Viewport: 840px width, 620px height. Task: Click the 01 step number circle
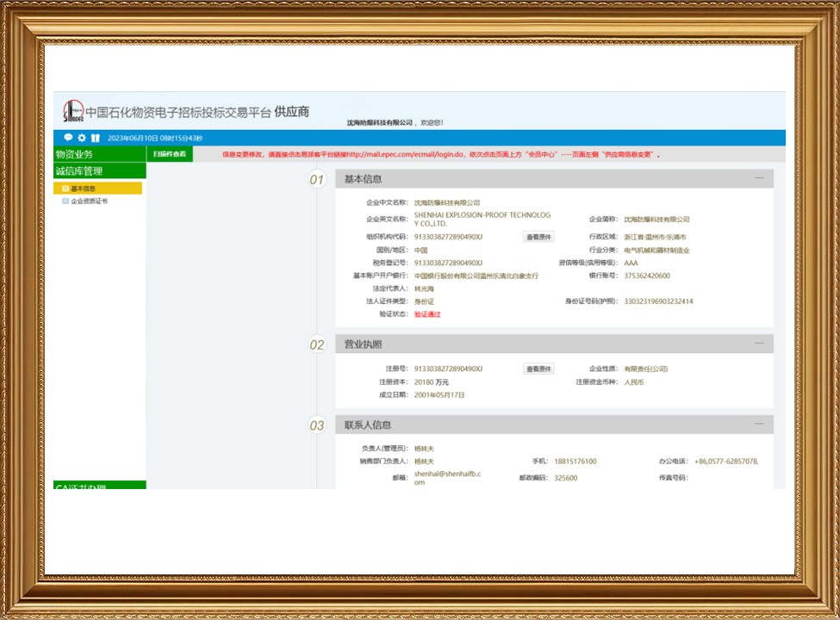pos(316,180)
